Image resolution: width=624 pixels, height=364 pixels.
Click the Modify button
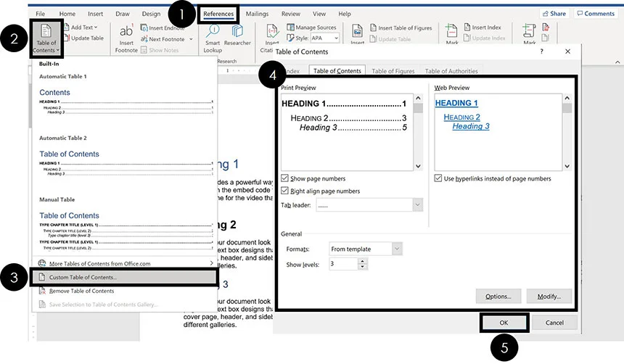[x=549, y=297]
